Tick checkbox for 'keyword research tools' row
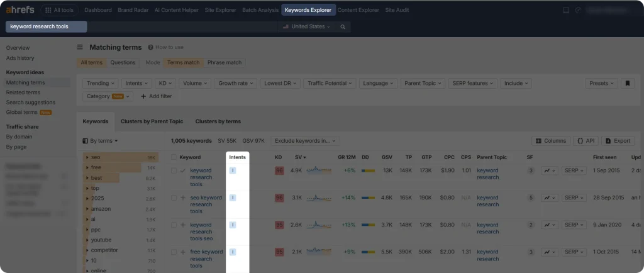The height and width of the screenshot is (273, 644). (x=174, y=170)
